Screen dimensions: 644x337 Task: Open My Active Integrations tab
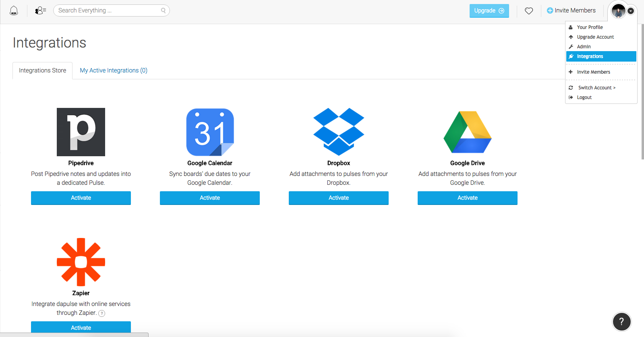coord(114,70)
